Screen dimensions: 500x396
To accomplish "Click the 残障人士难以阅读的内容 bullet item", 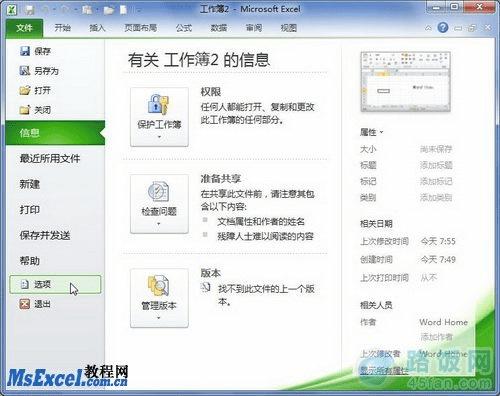I will (266, 236).
